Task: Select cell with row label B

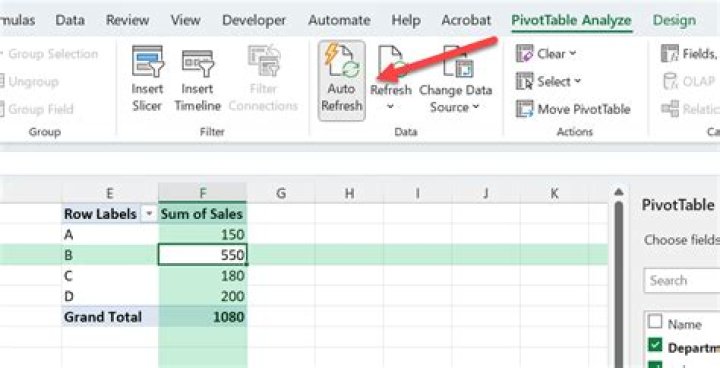Action: point(110,255)
